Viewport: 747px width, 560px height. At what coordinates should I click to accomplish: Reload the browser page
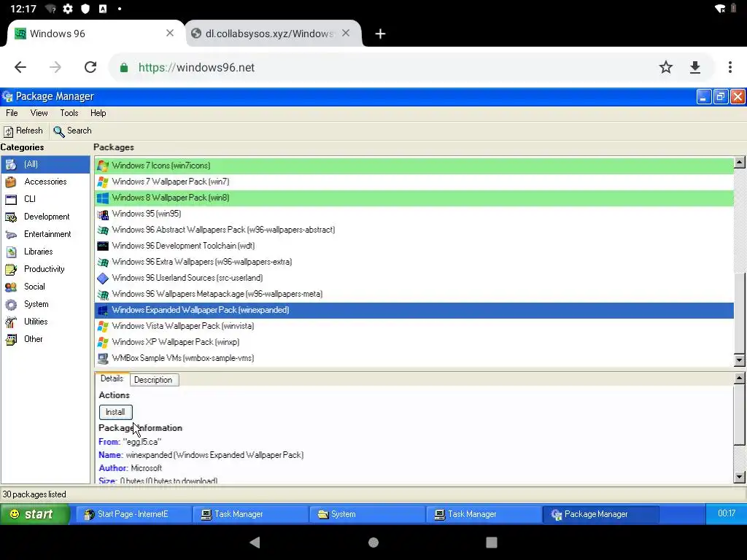tap(90, 67)
